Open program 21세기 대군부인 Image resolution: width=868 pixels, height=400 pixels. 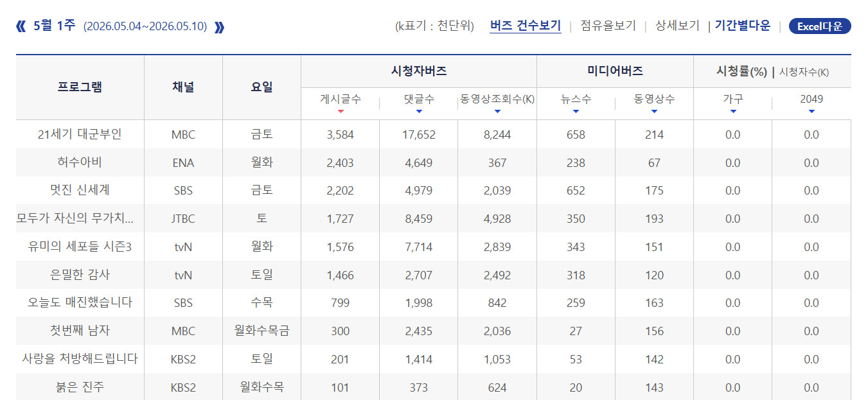coord(80,134)
